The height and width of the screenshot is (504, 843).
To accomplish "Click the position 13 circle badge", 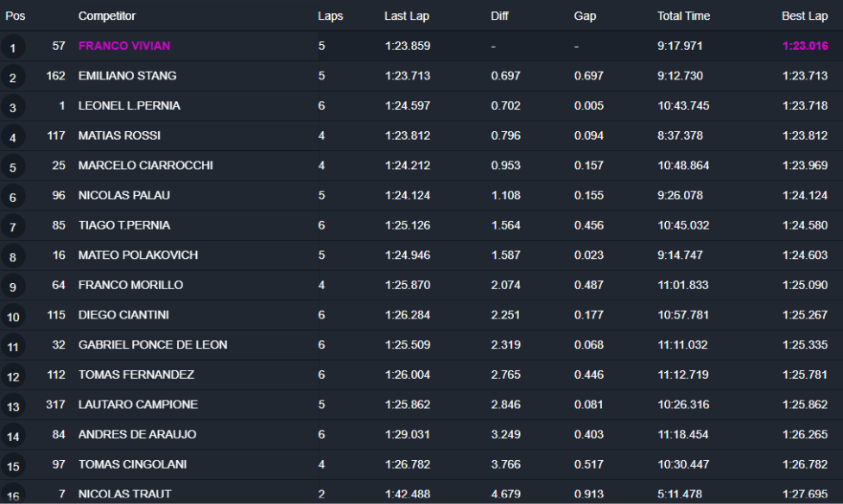I will tap(12, 406).
